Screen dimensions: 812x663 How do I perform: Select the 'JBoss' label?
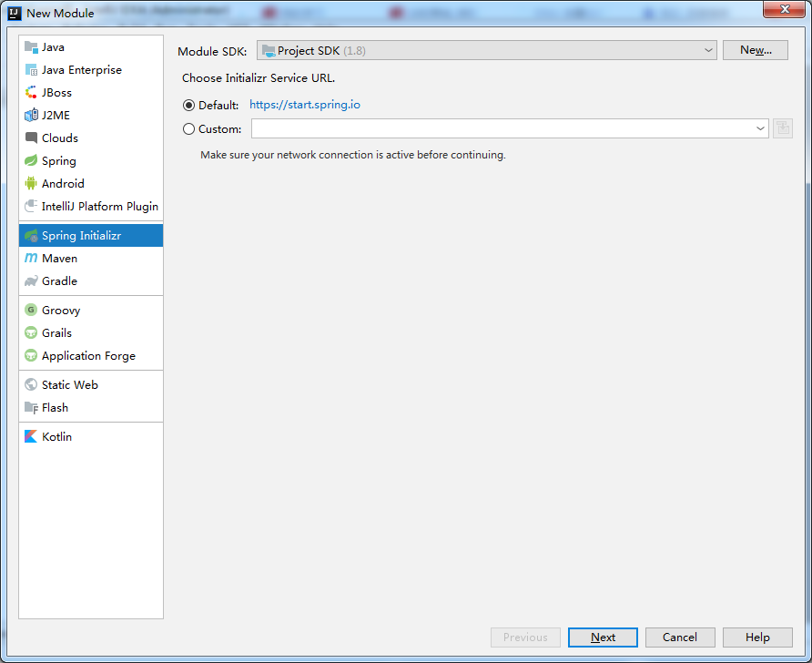[x=56, y=93]
